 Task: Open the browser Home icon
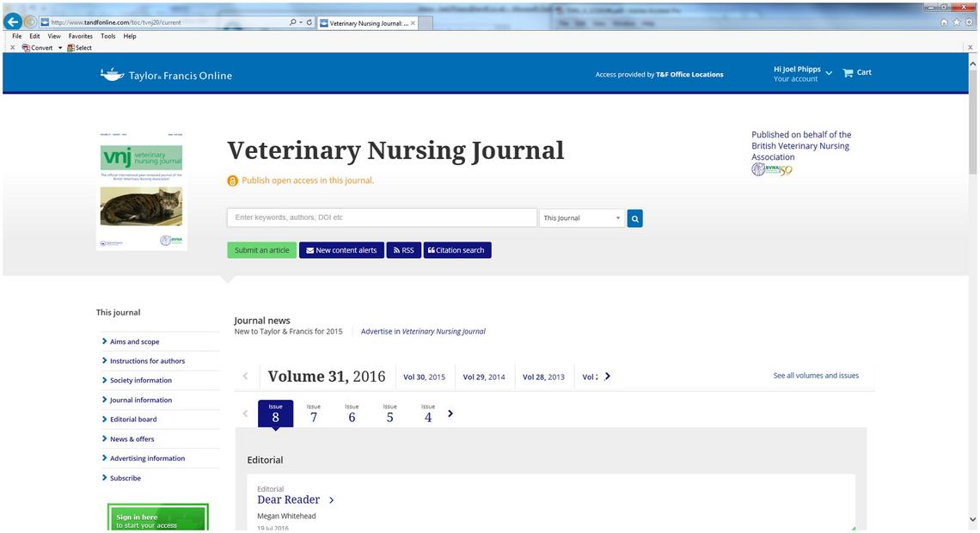tap(944, 21)
